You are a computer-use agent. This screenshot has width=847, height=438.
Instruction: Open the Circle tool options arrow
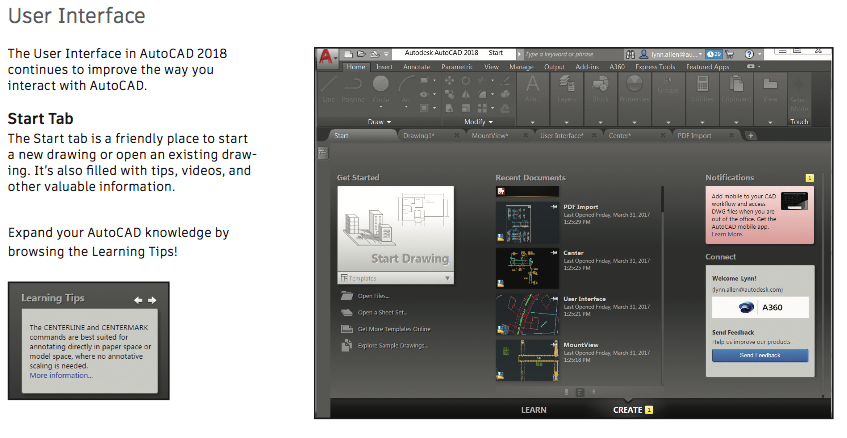click(381, 107)
